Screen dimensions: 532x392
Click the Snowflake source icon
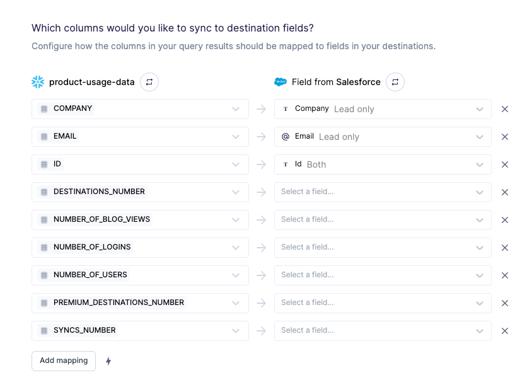click(37, 82)
